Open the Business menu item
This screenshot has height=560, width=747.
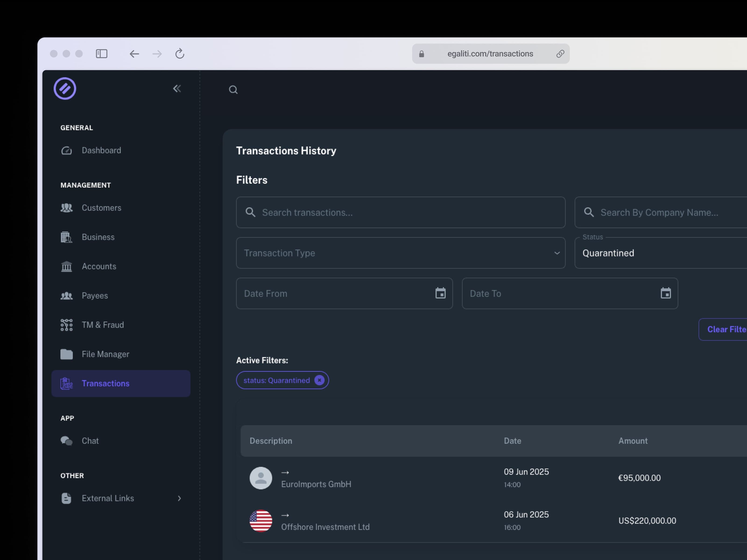[x=121, y=237]
